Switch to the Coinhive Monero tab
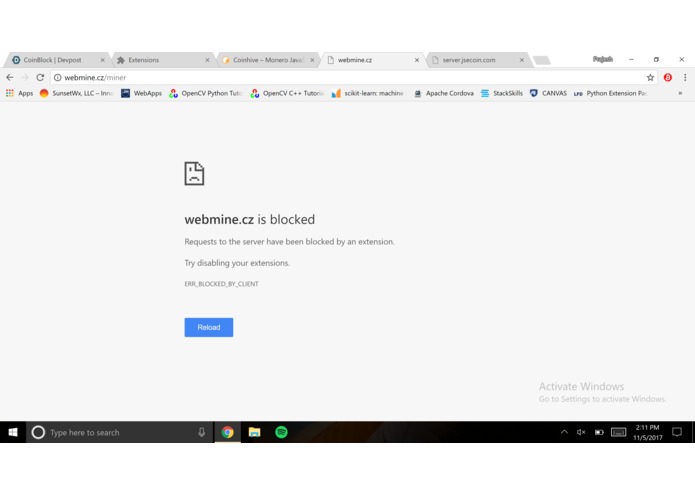This screenshot has width=695, height=494. click(x=268, y=60)
